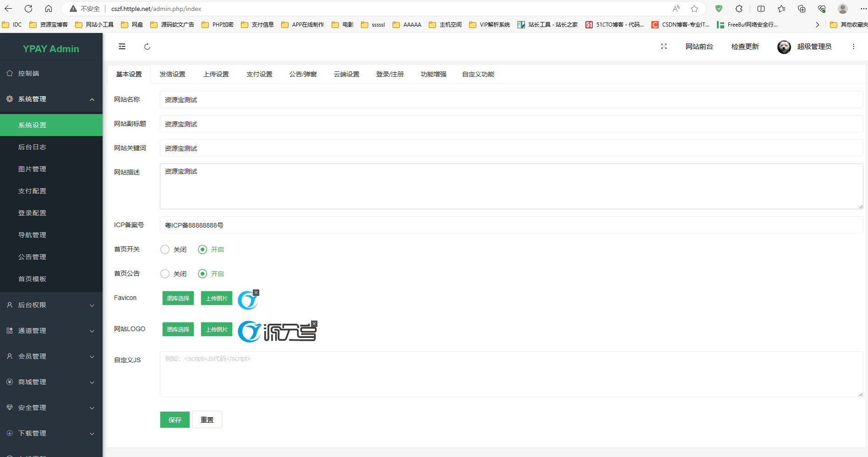Click the 超级管理员 avatar image
The image size is (868, 457).
point(784,47)
